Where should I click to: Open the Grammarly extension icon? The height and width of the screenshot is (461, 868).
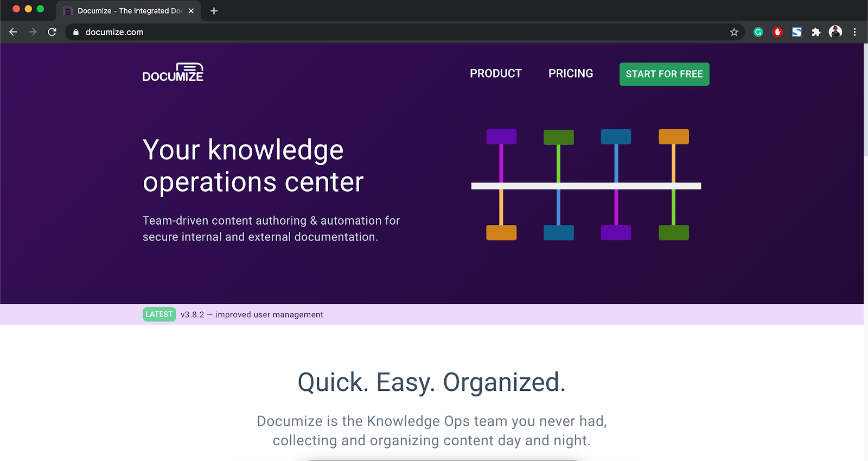tap(758, 32)
